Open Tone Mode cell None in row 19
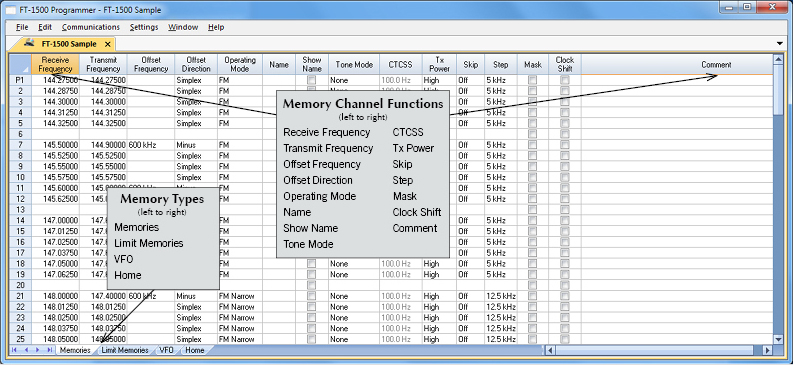The image size is (793, 365). pos(354,275)
